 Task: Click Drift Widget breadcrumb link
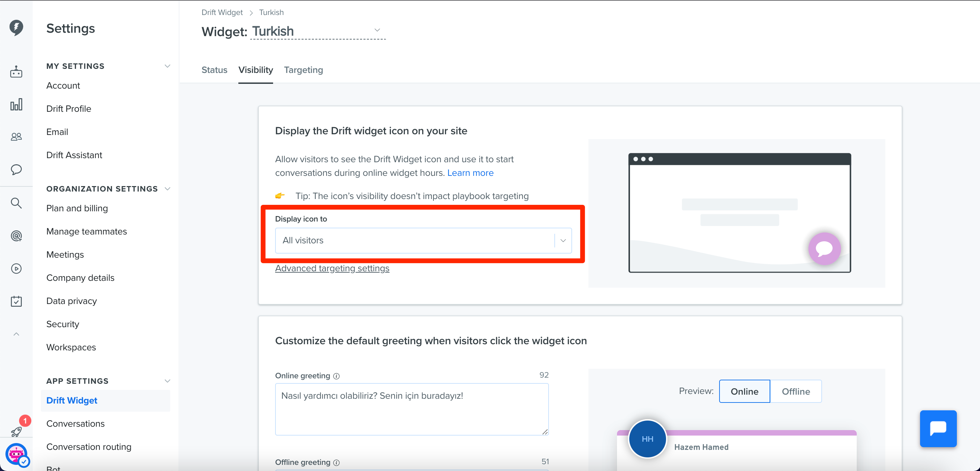222,12
